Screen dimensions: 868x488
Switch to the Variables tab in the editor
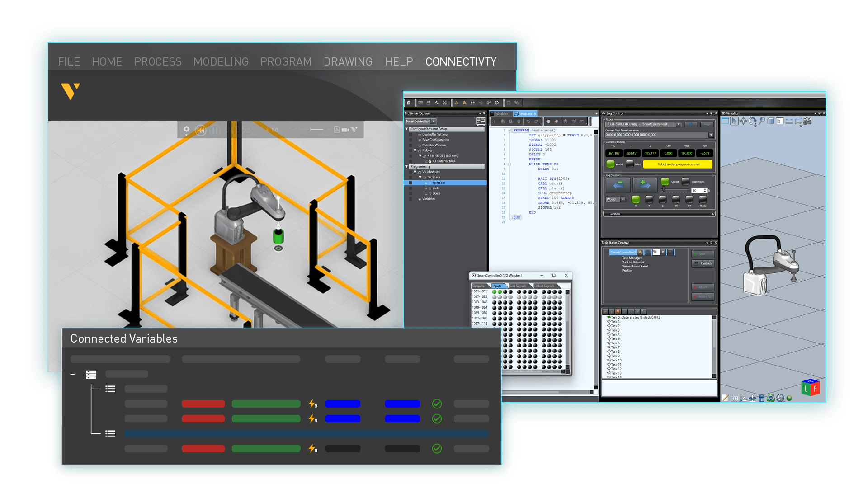click(502, 114)
